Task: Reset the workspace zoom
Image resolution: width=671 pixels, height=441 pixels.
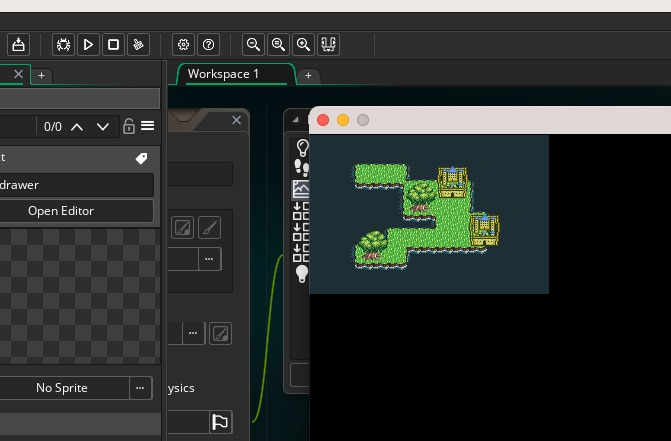Action: tap(278, 44)
